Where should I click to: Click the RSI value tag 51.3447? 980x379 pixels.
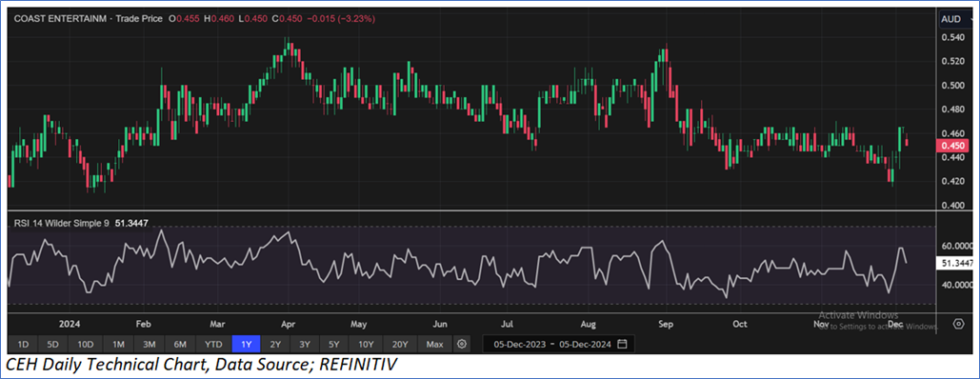click(x=955, y=264)
